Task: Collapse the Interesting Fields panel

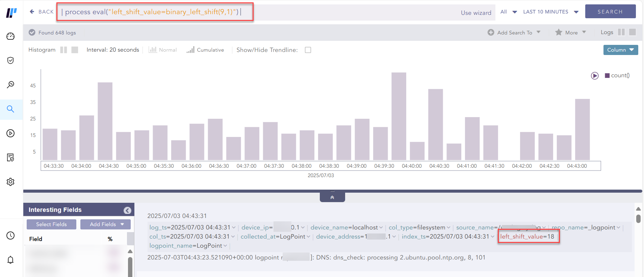Action: pos(127,210)
